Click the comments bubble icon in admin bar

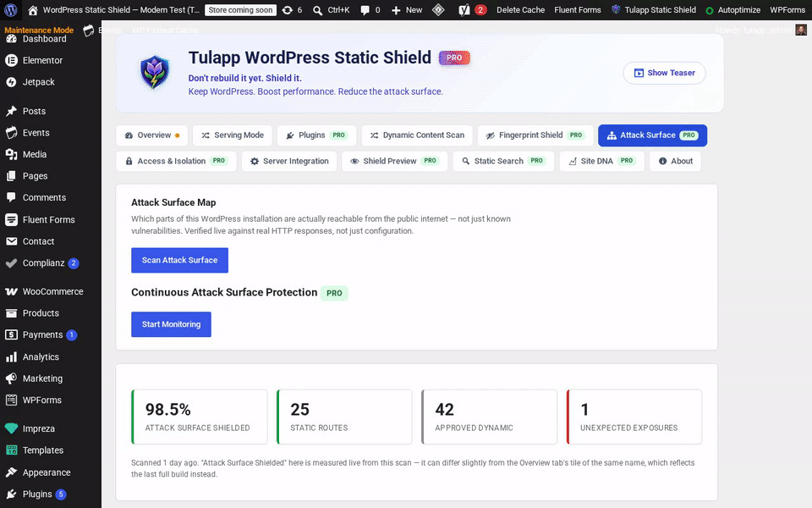365,10
